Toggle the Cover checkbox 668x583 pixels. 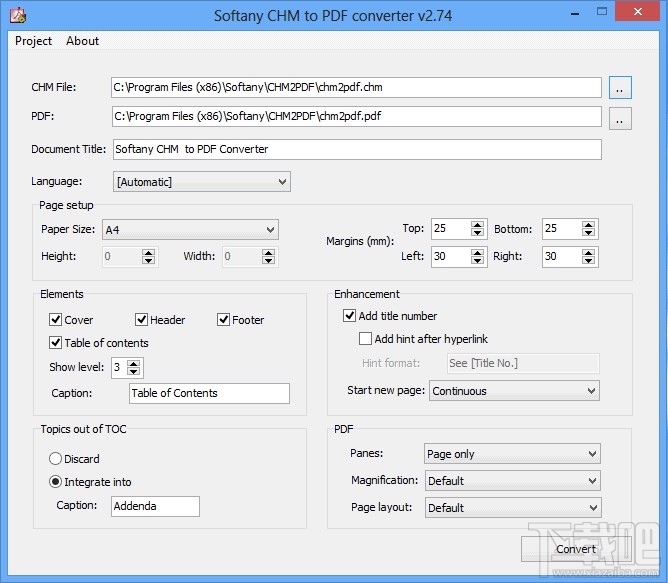tap(55, 319)
